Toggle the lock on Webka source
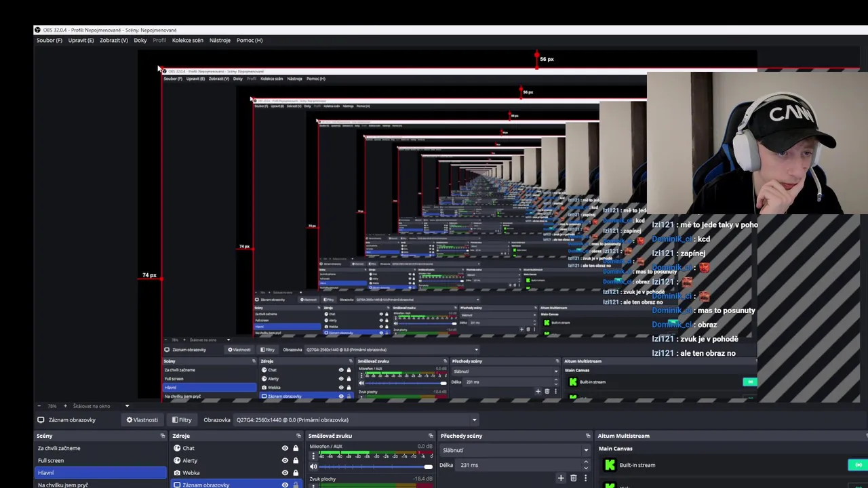The height and width of the screenshot is (488, 868). [296, 472]
